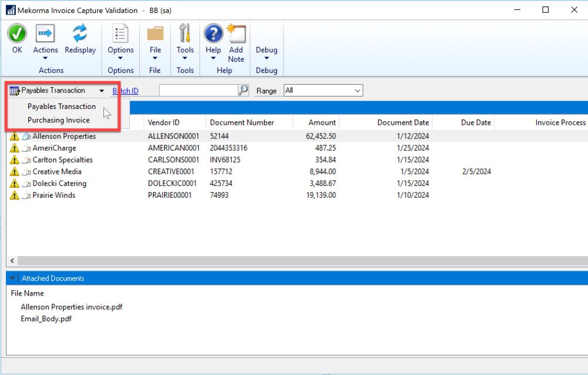588x375 pixels.
Task: Open the Options list icon
Action: [121, 34]
